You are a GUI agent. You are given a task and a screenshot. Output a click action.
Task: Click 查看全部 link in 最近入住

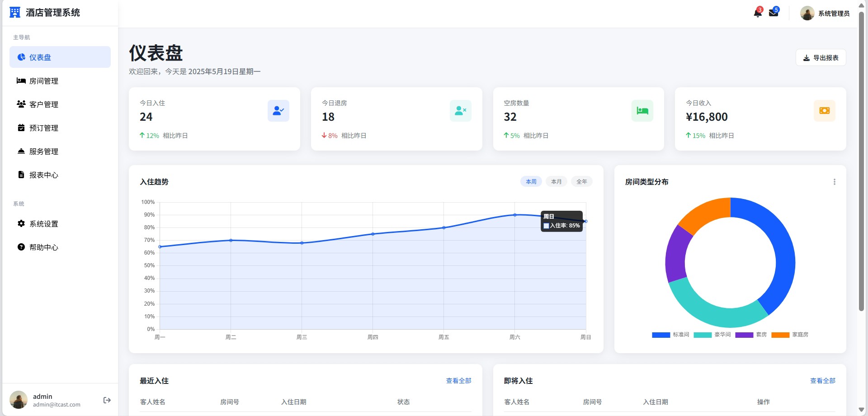point(458,381)
